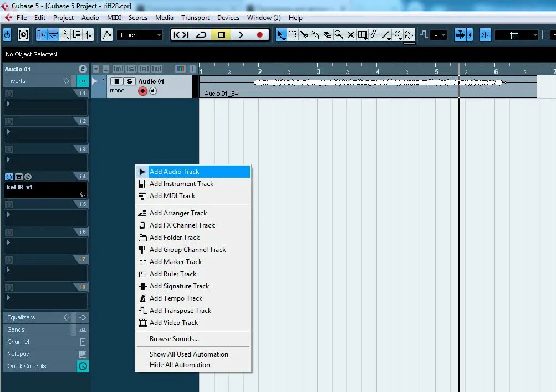Select the Glue tool
This screenshot has height=392, width=556.
pos(315,35)
